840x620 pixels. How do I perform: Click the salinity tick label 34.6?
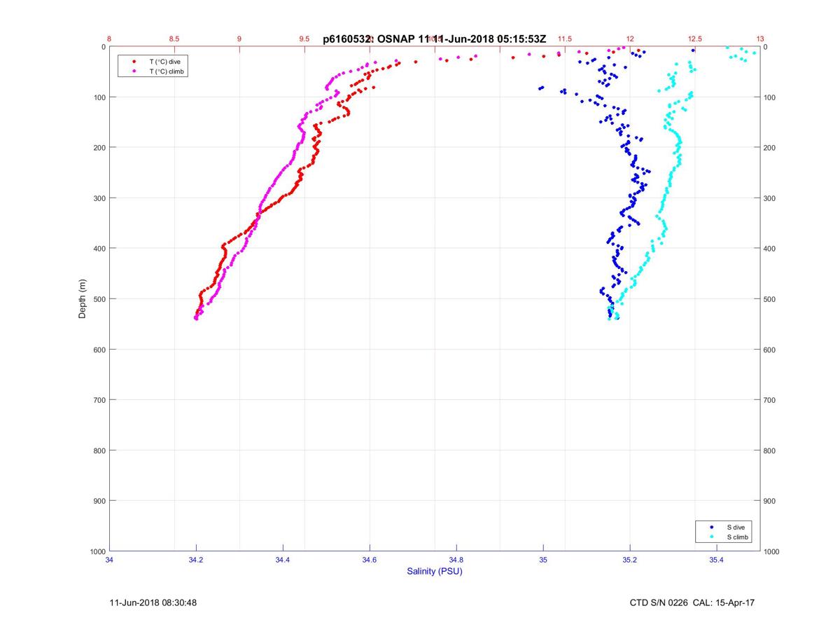click(370, 560)
